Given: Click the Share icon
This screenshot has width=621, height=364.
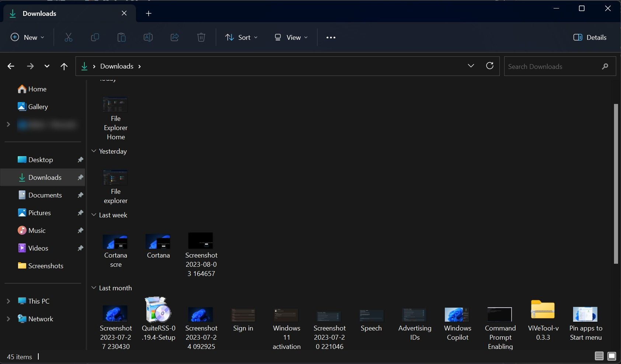Looking at the screenshot, I should click(174, 37).
